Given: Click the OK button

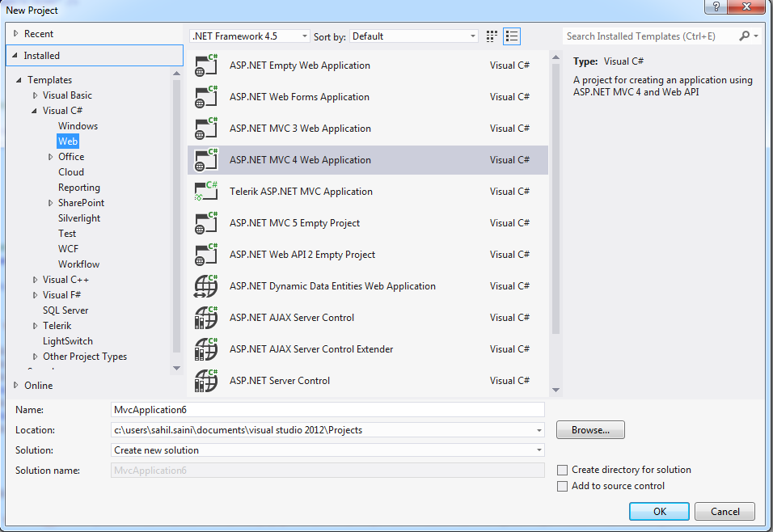Looking at the screenshot, I should pyautogui.click(x=659, y=511).
